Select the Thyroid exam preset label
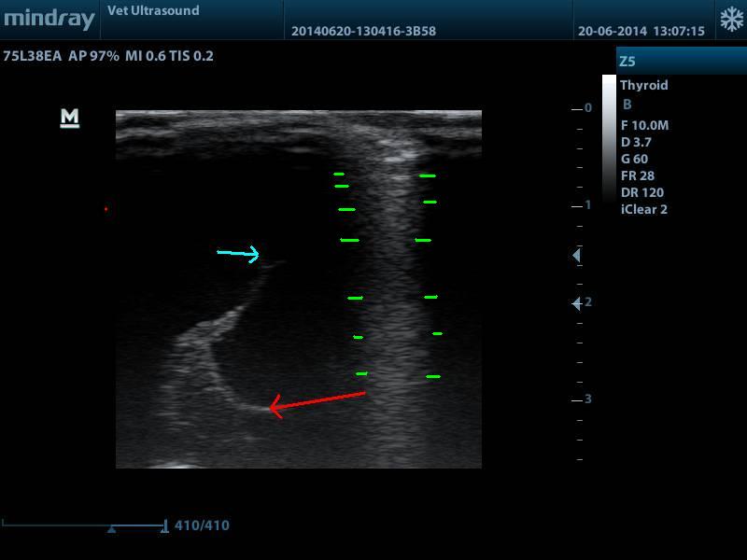This screenshot has height=560, width=747. (x=644, y=85)
